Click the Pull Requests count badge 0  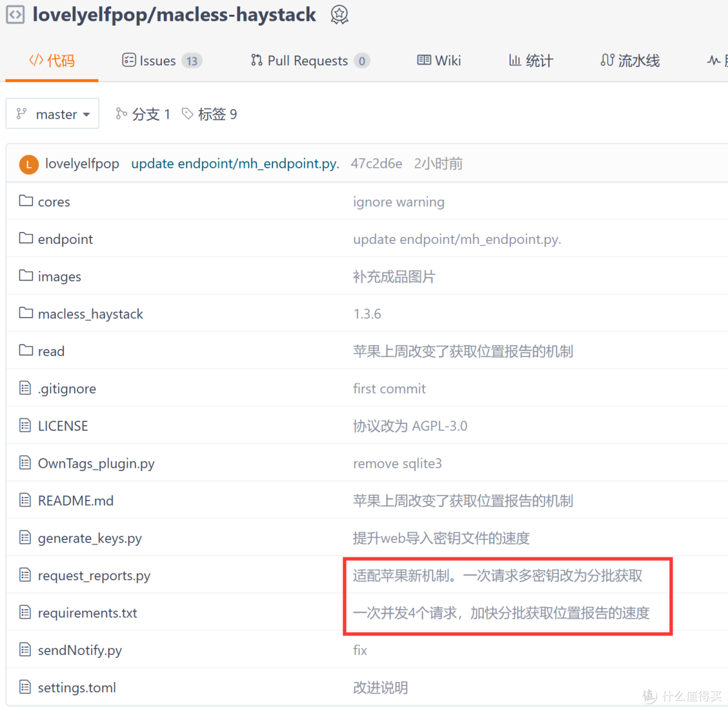click(362, 61)
